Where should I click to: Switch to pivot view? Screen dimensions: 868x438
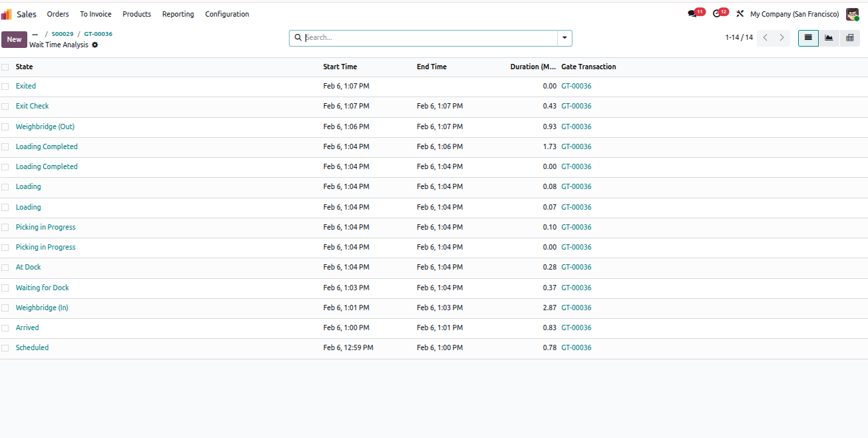pos(850,38)
